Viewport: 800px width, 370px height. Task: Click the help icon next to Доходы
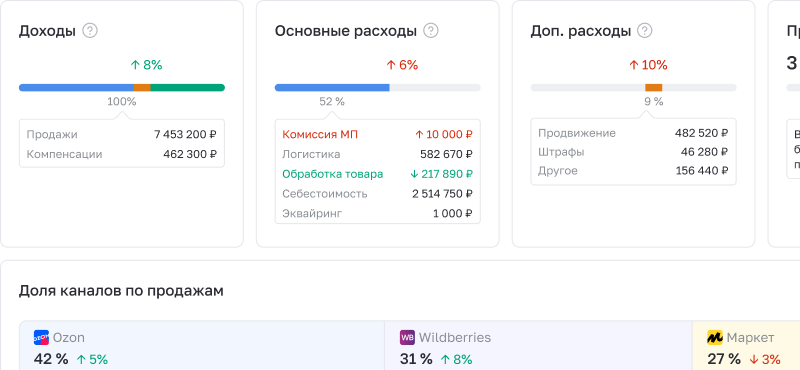tap(90, 31)
